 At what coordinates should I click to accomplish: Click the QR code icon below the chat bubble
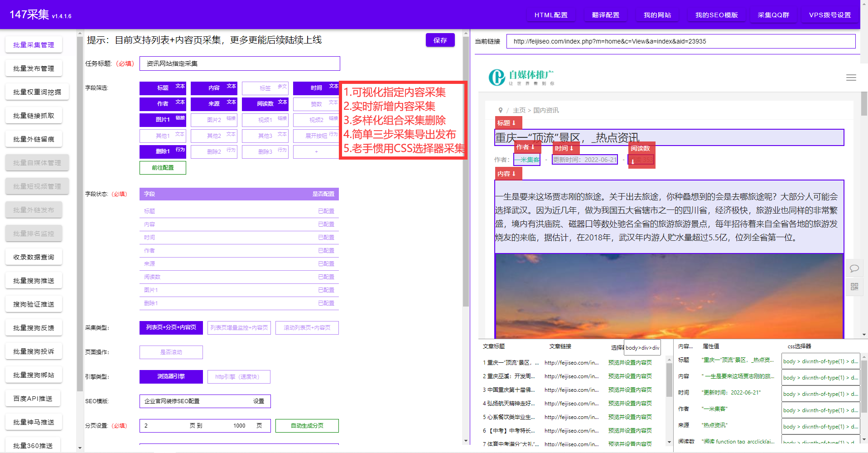(x=854, y=287)
